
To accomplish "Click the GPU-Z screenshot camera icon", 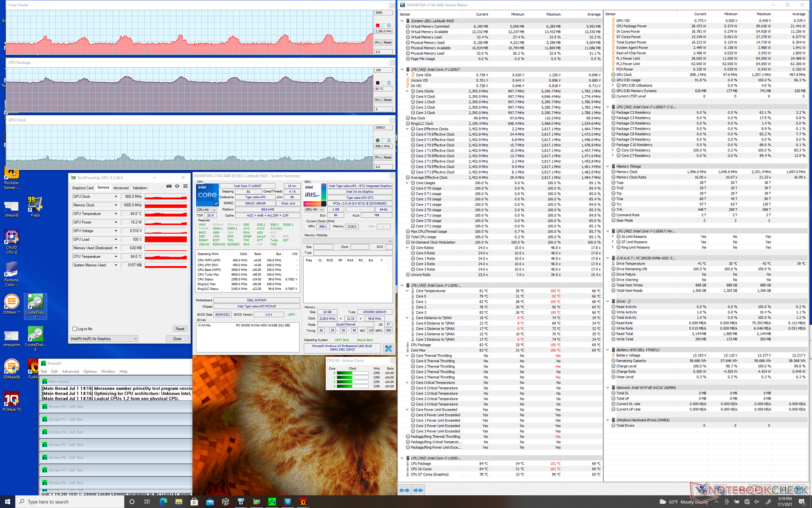I will [169, 186].
